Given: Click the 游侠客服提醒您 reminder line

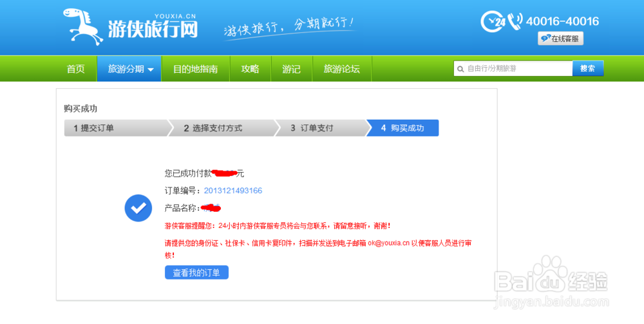Looking at the screenshot, I should point(278,226).
